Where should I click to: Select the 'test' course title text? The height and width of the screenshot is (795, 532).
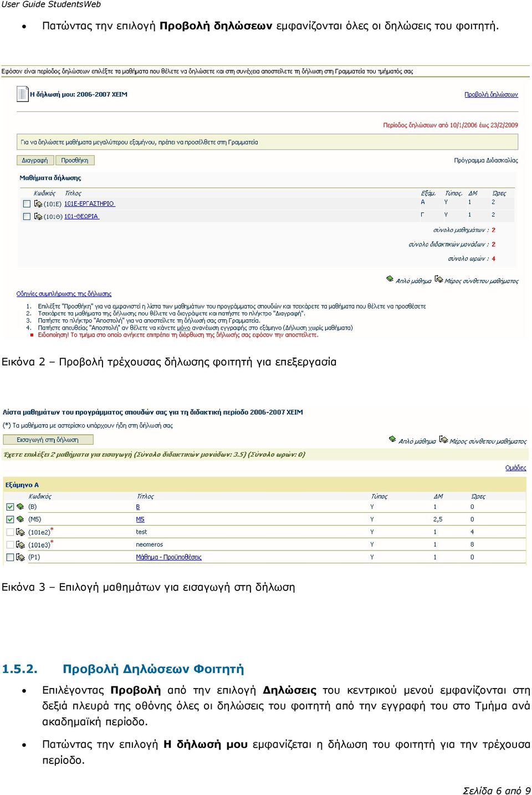[x=141, y=532]
